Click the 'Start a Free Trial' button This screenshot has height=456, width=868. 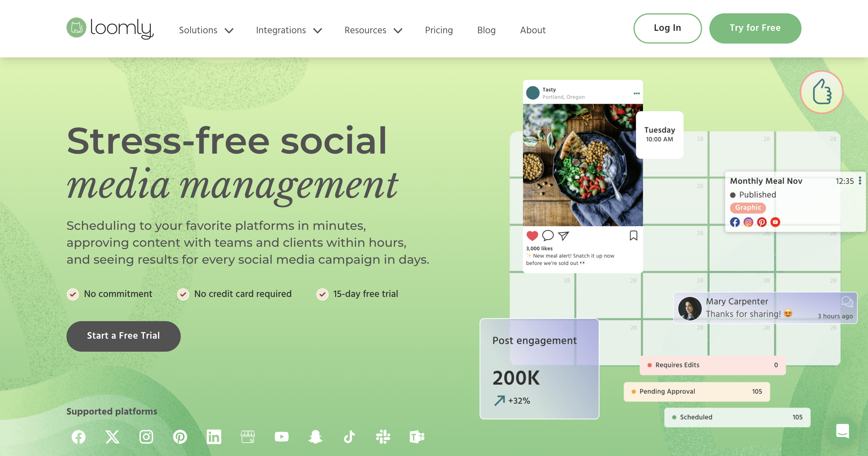(x=123, y=335)
